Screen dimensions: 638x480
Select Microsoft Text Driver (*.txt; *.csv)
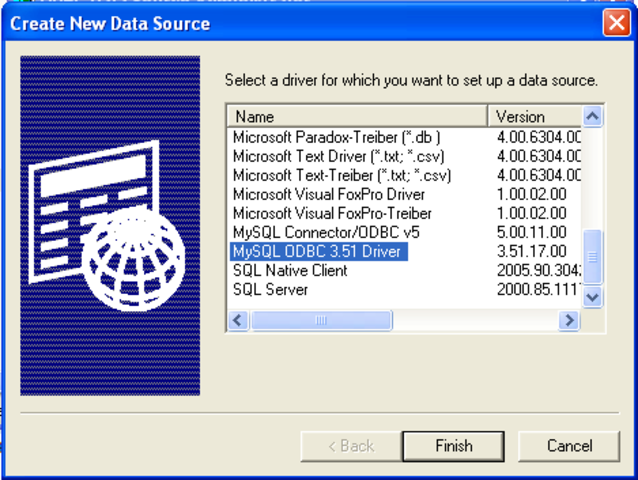pyautogui.click(x=339, y=156)
